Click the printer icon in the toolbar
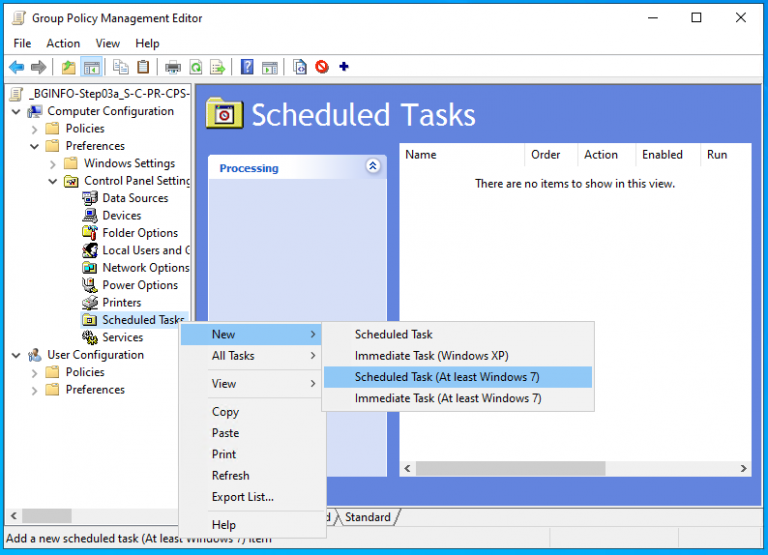The height and width of the screenshot is (555, 768). pyautogui.click(x=172, y=67)
